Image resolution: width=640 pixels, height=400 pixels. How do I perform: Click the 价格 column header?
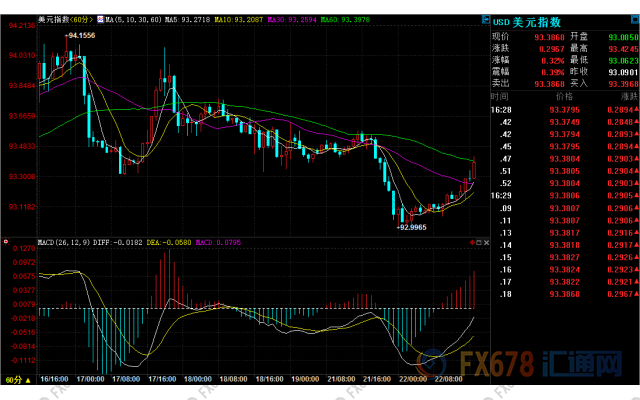(564, 97)
